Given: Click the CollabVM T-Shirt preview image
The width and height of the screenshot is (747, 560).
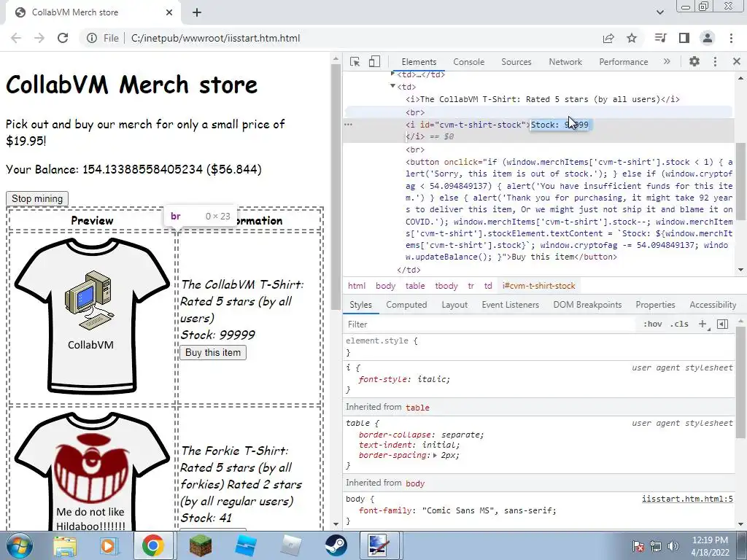Looking at the screenshot, I should tap(92, 316).
